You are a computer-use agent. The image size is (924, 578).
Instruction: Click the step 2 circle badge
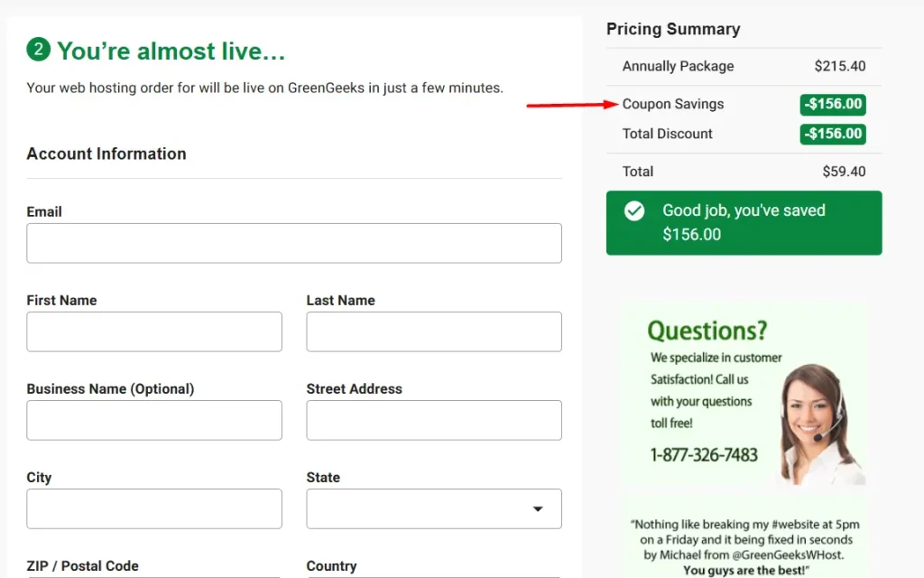(38, 51)
